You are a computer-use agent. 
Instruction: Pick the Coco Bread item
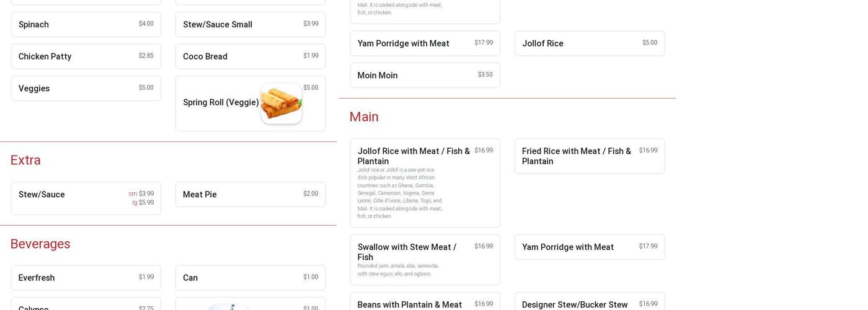[x=250, y=56]
